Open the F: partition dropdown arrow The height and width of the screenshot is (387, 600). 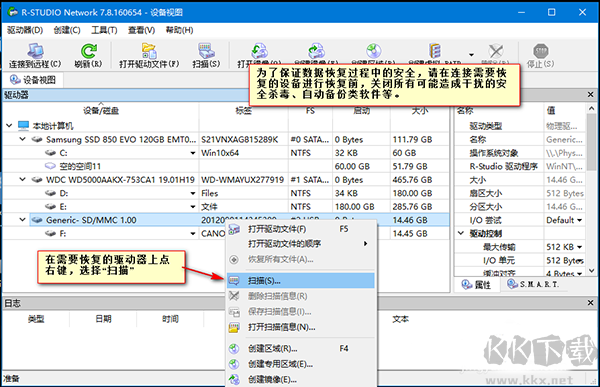(193, 234)
